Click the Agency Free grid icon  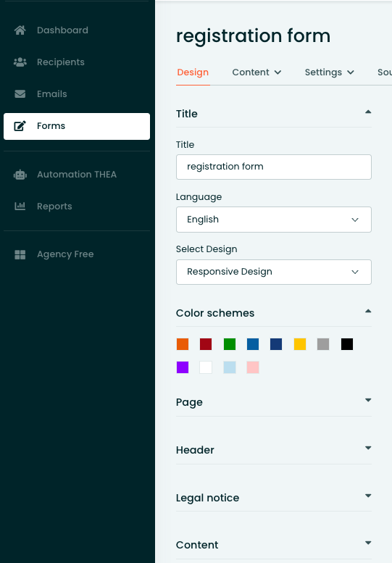(20, 254)
